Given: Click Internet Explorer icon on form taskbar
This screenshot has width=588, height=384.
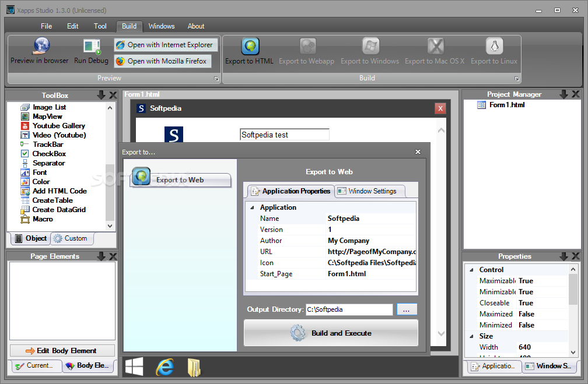Looking at the screenshot, I should point(164,367).
